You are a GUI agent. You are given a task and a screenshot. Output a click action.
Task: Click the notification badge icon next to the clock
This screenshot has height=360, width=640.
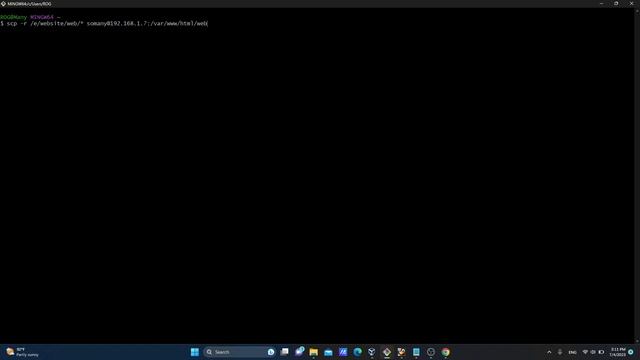click(x=631, y=352)
